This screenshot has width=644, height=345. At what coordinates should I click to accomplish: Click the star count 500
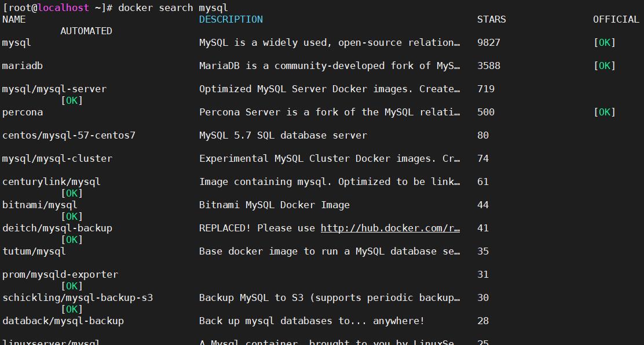tap(486, 112)
